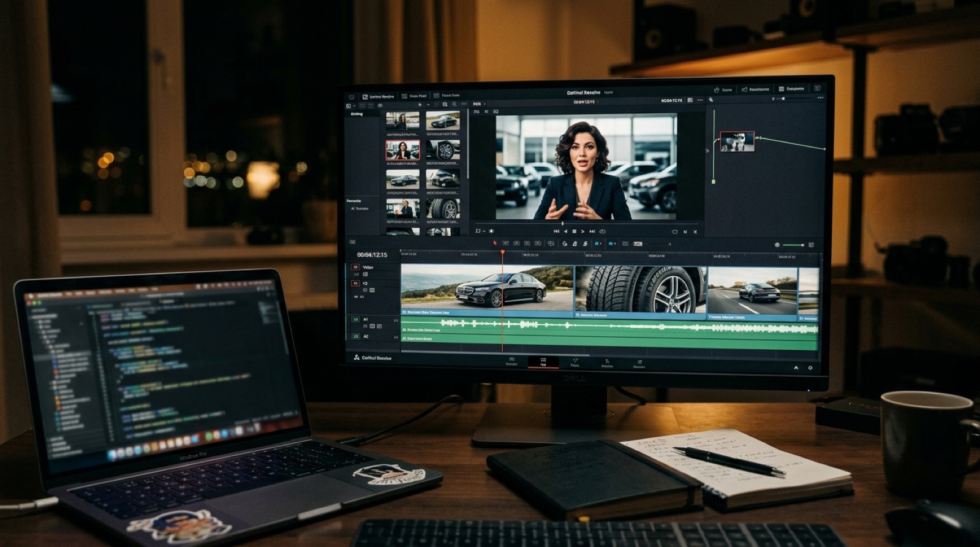This screenshot has width=980, height=547.
Task: Select the media pool thumbnail of the man in a suit
Action: (x=402, y=208)
